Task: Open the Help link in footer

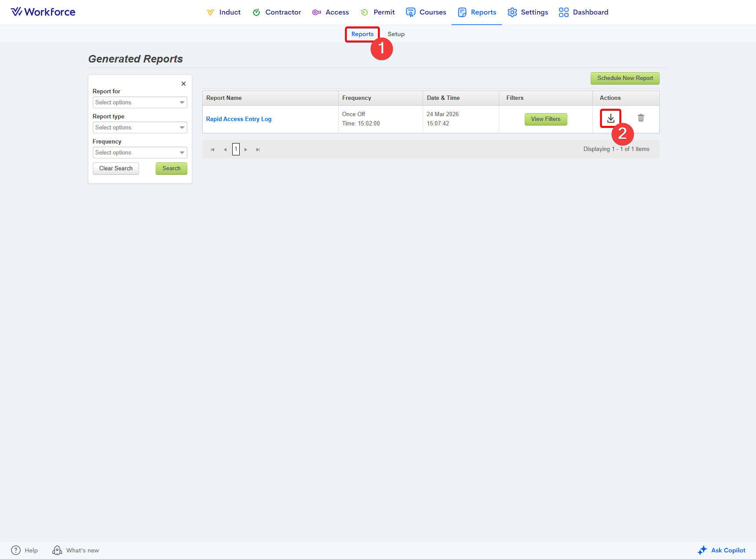Action: tap(25, 550)
